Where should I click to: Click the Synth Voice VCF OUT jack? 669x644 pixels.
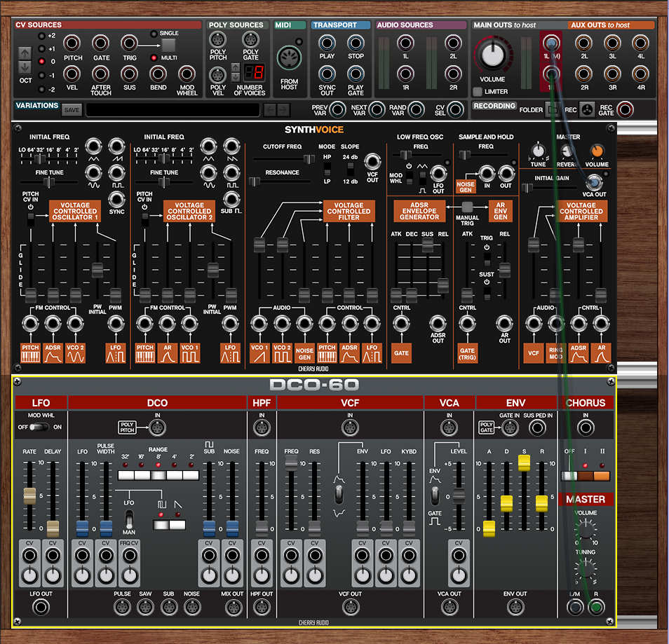point(372,162)
